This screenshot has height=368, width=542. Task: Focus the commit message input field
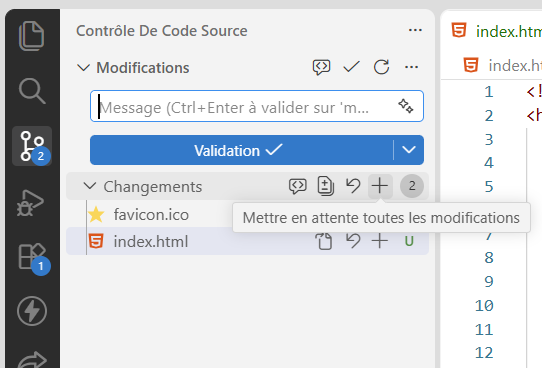(x=257, y=106)
